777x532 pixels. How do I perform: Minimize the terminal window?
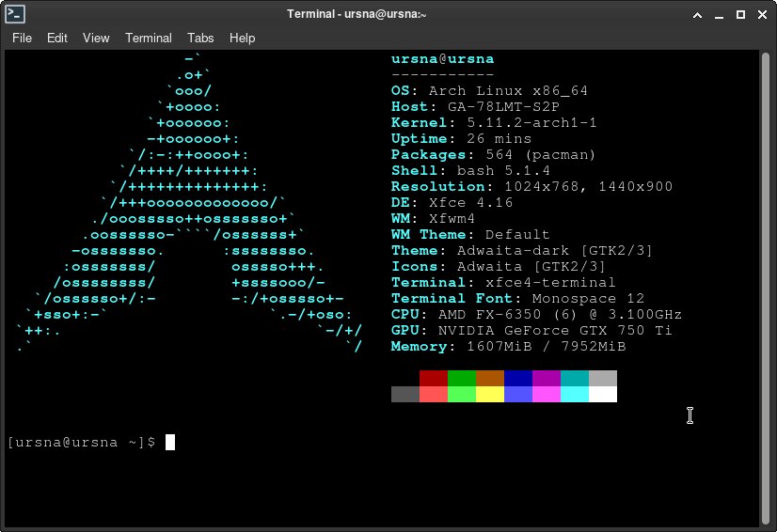pyautogui.click(x=719, y=15)
